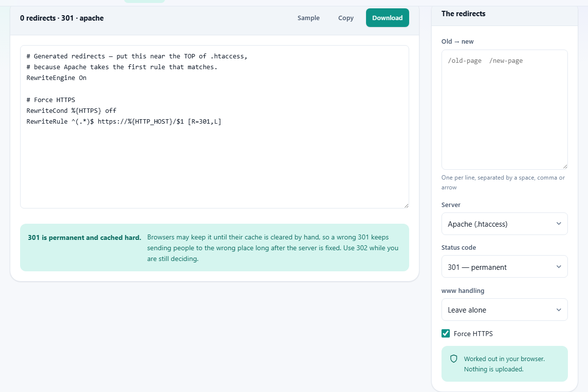Click inside the generated .htaccess output box
The image size is (588, 392).
(x=215, y=127)
